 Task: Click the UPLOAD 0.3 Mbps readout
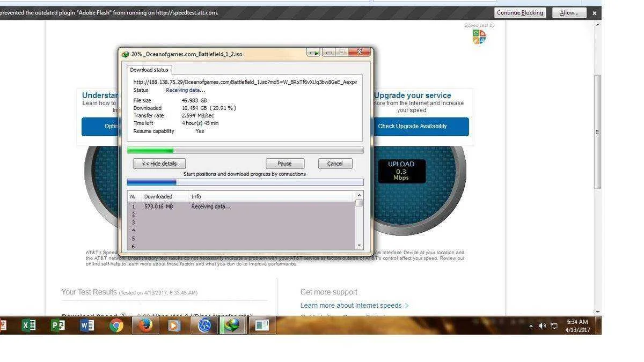pyautogui.click(x=401, y=171)
